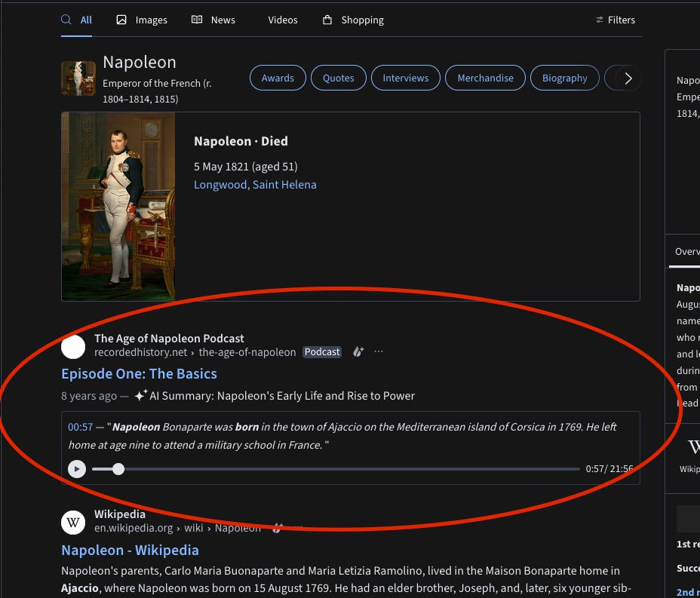The image size is (700, 598).
Task: Open the Napoleon - Wikipedia result
Action: pyautogui.click(x=130, y=550)
